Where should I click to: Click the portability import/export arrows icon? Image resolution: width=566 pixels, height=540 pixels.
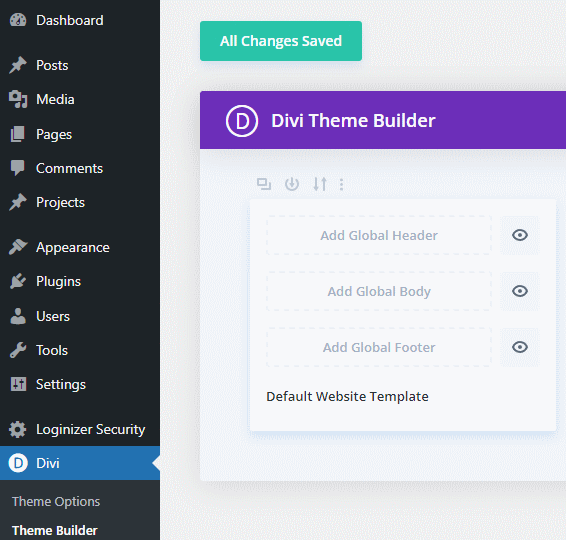coord(320,184)
